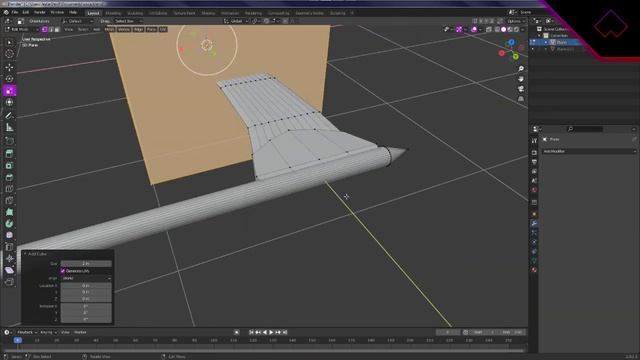
Task: Open the Orientation Default dropdown
Action: (78, 21)
